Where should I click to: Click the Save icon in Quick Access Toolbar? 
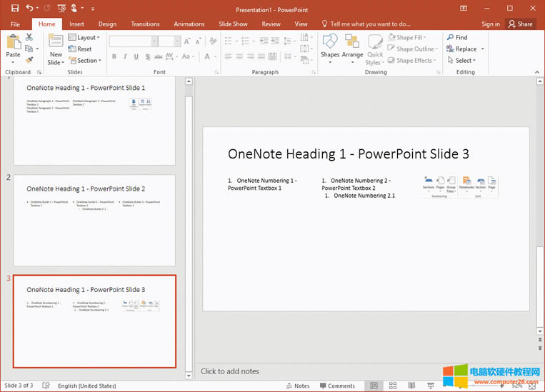15,8
